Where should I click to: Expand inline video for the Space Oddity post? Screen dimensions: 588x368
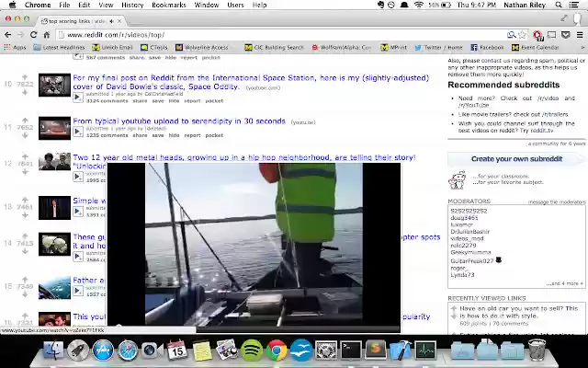point(77,98)
